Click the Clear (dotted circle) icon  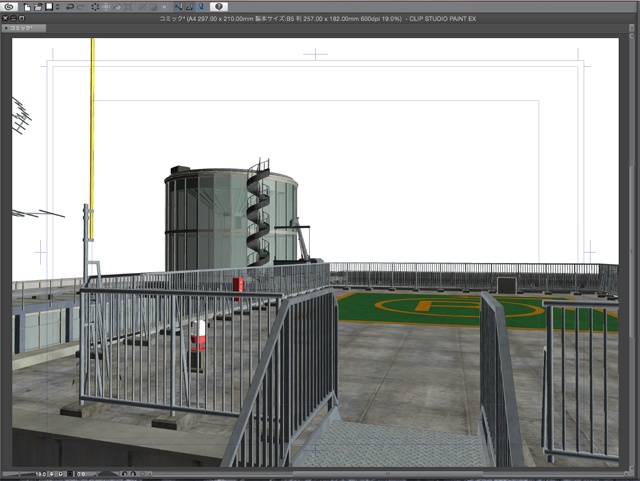click(95, 7)
